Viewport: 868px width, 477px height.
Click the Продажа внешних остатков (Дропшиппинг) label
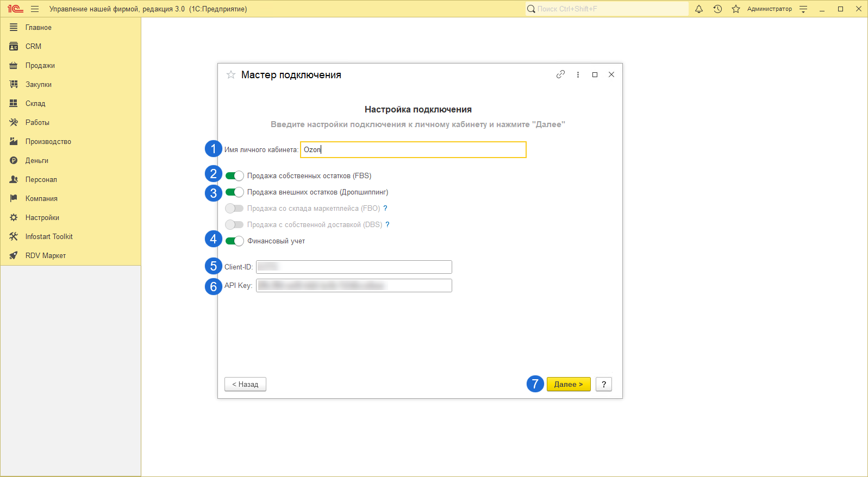point(318,192)
